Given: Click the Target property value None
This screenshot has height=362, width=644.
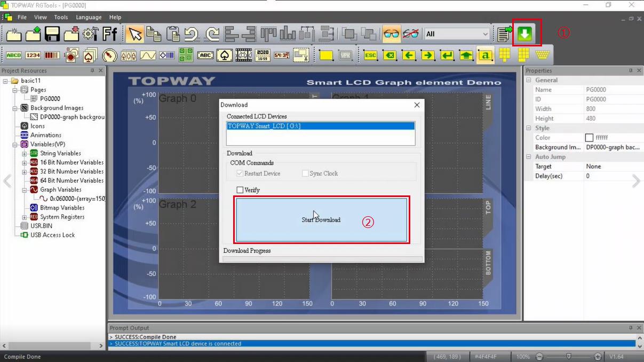Looking at the screenshot, I should click(613, 167).
